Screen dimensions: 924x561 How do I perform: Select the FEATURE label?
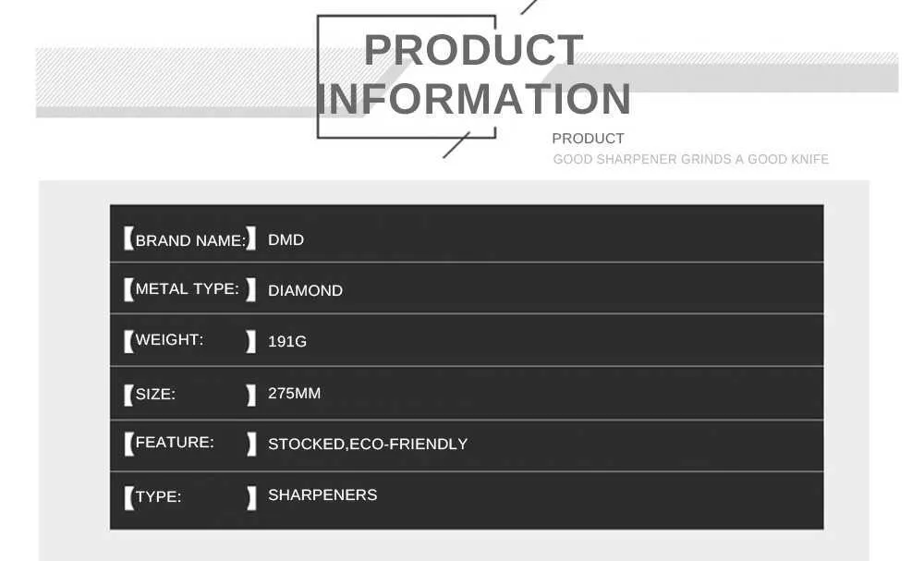tap(175, 442)
